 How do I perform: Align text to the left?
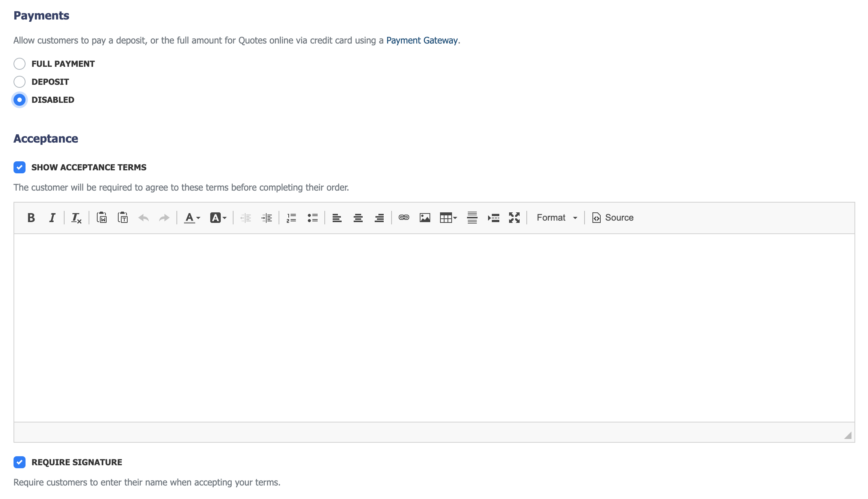(337, 218)
